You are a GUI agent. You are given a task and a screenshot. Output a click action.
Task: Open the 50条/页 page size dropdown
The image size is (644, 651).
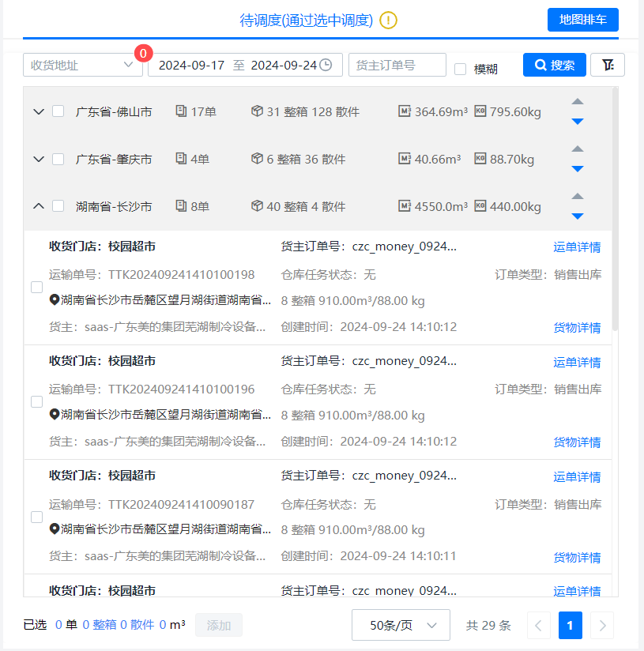tap(401, 625)
